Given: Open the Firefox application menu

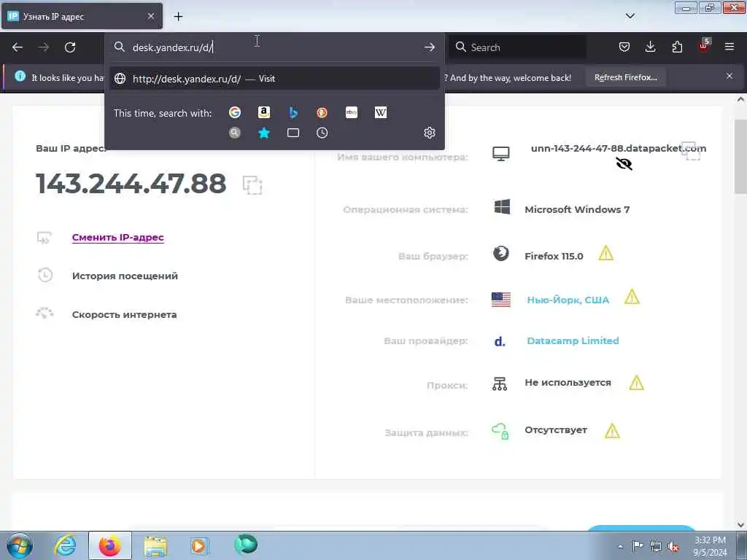Looking at the screenshot, I should click(729, 47).
